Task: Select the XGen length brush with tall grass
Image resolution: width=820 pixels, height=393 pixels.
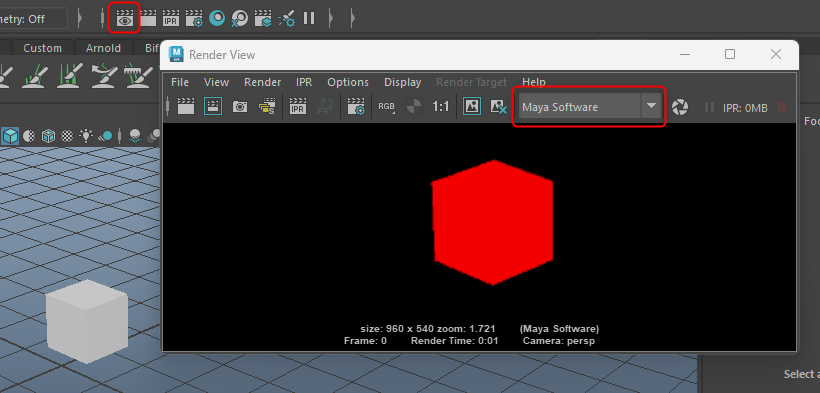Action: click(69, 75)
